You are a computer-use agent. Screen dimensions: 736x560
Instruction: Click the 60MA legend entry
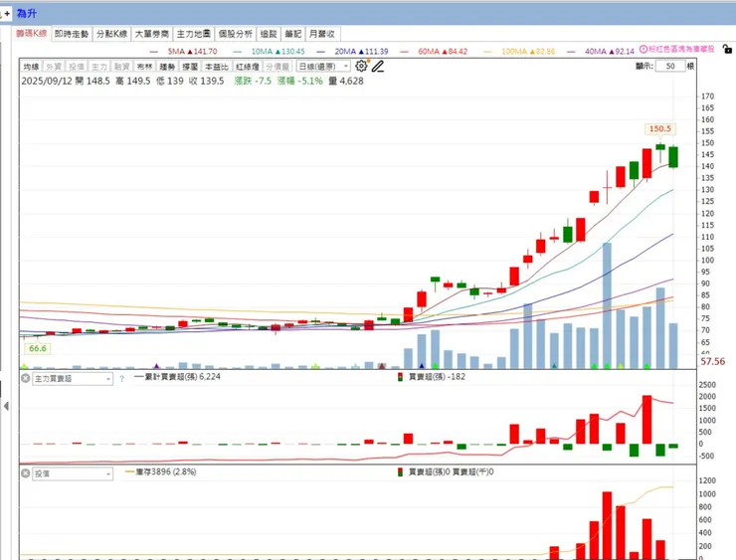434,51
